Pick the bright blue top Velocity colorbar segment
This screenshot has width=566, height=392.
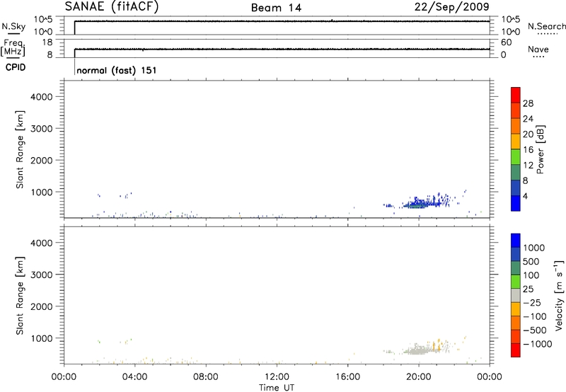click(x=516, y=241)
